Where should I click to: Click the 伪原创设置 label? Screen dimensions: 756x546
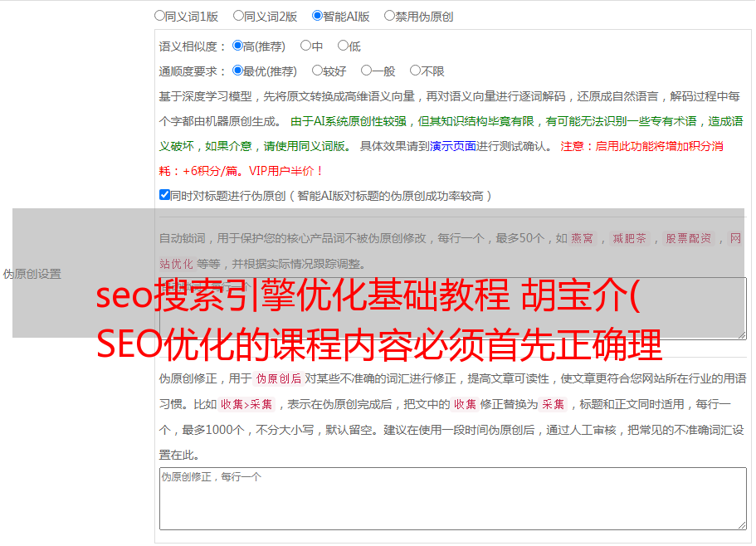pos(32,274)
